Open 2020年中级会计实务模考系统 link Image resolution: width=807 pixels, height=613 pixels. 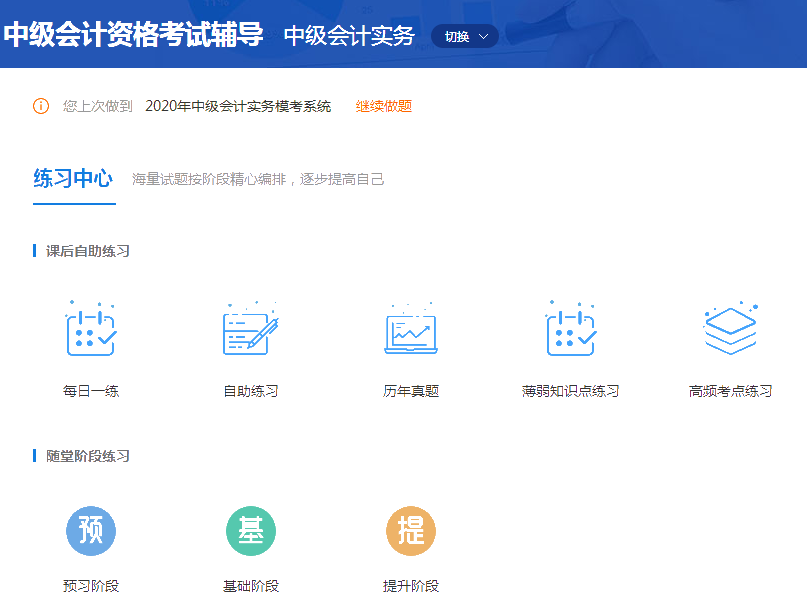coord(239,105)
